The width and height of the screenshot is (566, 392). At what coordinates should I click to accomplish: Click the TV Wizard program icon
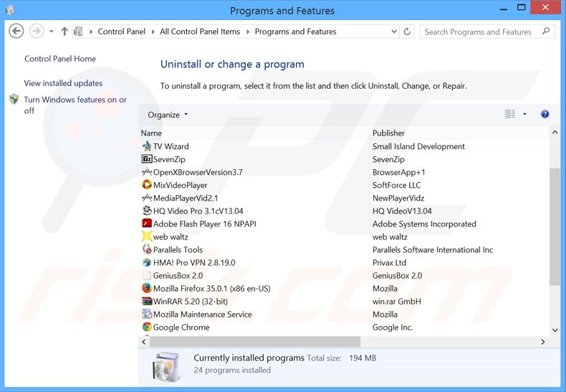pyautogui.click(x=147, y=146)
